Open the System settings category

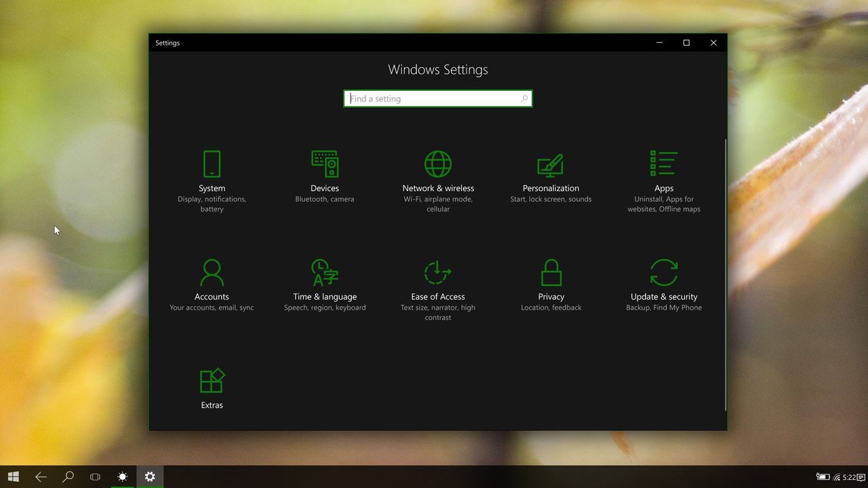click(212, 181)
